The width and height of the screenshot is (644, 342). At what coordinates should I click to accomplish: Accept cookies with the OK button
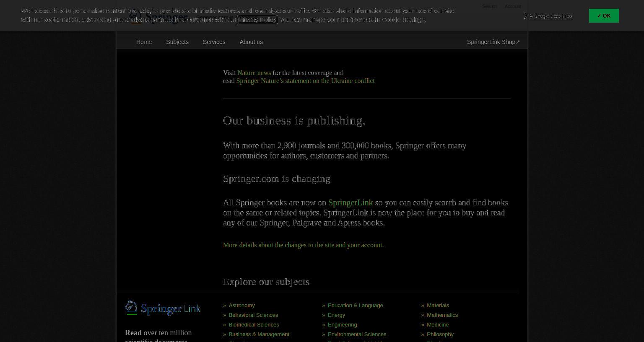click(604, 16)
